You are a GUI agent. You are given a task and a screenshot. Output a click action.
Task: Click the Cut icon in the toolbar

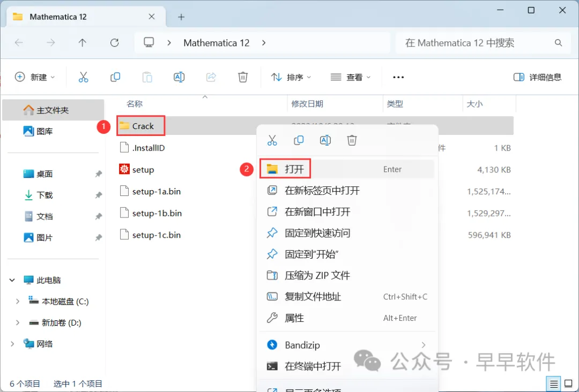pos(84,77)
